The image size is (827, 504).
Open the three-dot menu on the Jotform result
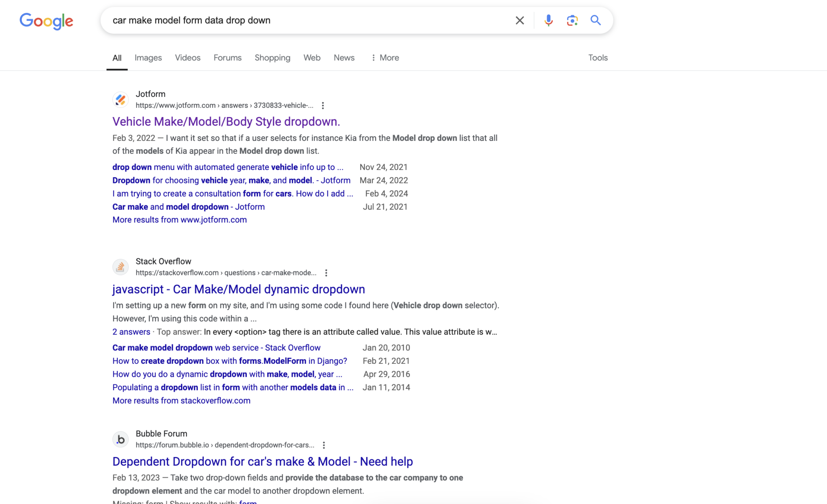(323, 105)
